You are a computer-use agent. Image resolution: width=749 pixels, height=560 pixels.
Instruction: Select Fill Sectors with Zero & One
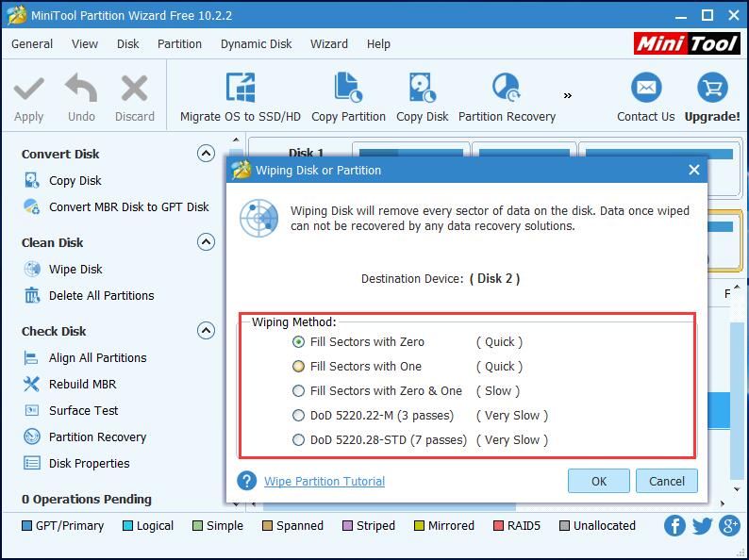(298, 391)
